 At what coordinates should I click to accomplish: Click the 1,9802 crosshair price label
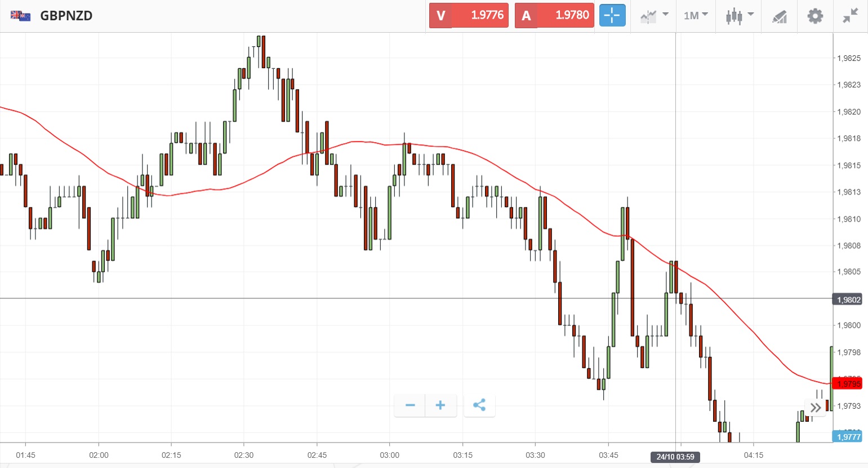[848, 299]
